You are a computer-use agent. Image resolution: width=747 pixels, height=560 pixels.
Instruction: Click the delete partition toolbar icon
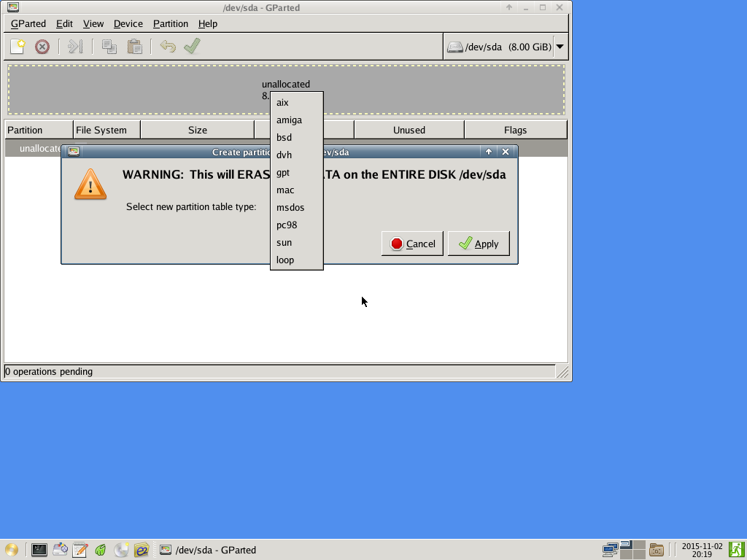tap(42, 47)
